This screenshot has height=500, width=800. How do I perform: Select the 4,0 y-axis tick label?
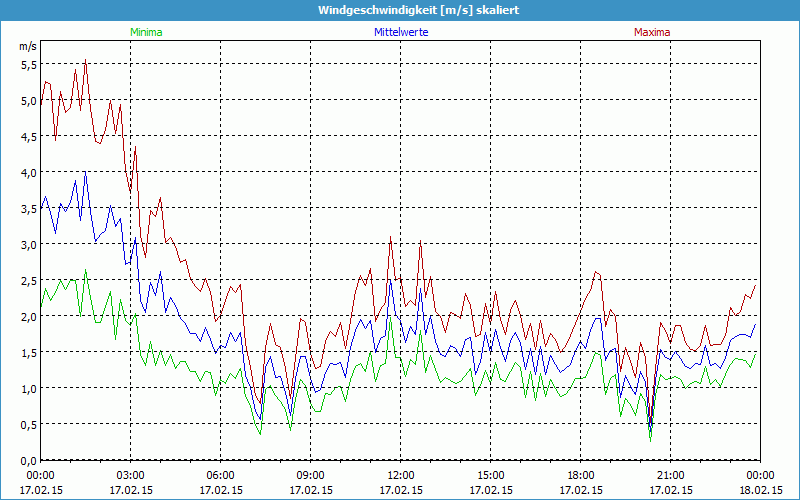tap(29, 172)
